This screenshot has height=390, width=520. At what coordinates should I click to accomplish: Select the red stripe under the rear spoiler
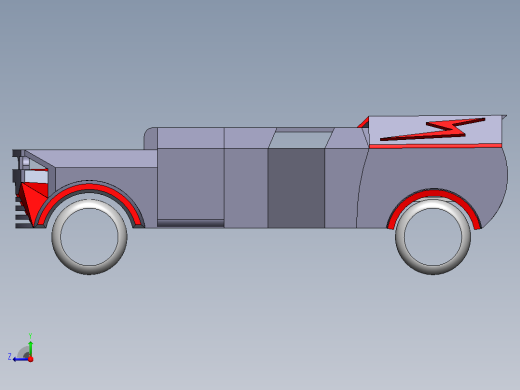point(435,146)
